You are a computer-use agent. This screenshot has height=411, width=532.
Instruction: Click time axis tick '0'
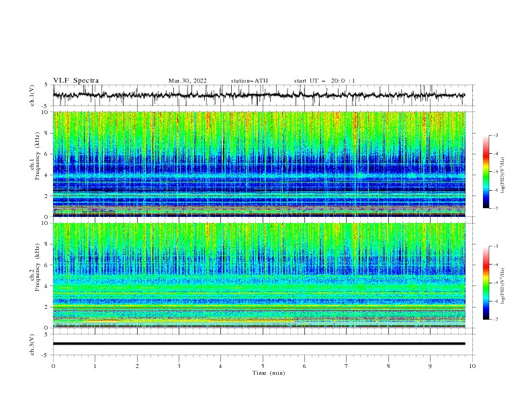[53, 366]
